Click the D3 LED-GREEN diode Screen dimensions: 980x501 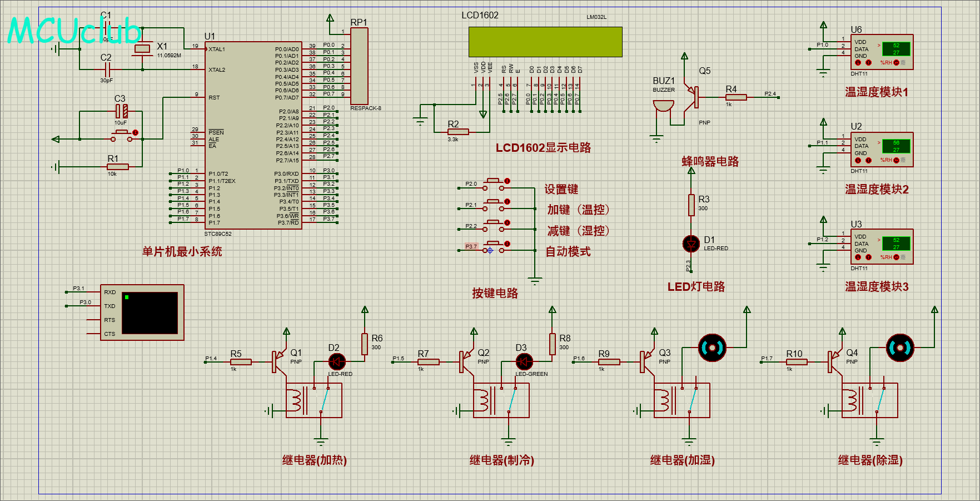point(524,362)
